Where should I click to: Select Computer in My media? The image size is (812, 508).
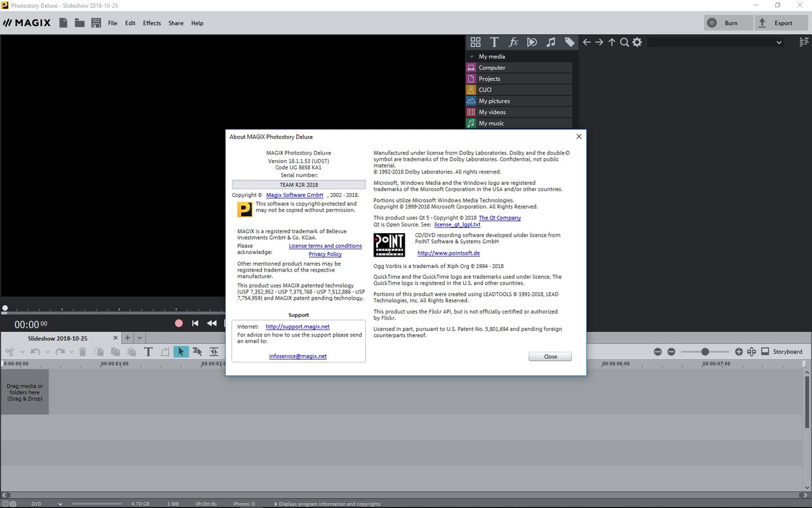(519, 67)
